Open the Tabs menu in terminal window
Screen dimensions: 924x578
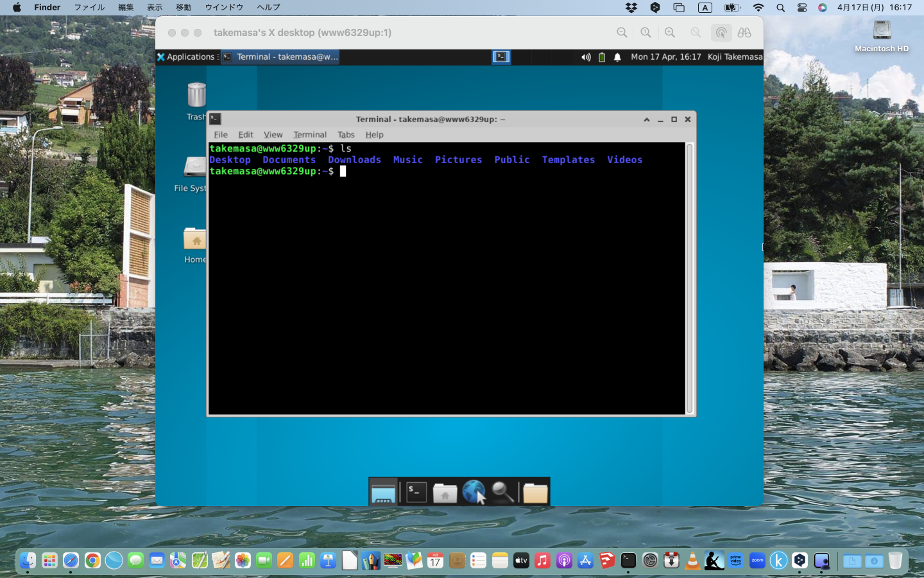pyautogui.click(x=346, y=135)
